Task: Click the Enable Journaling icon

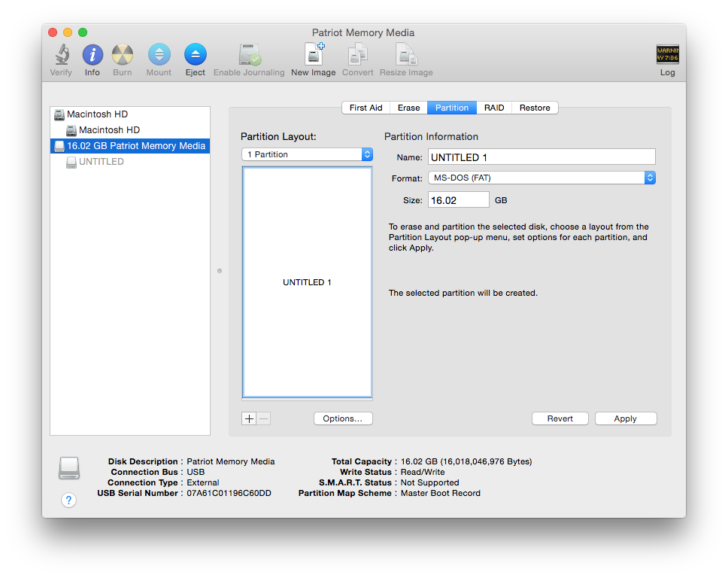Action: coord(250,55)
